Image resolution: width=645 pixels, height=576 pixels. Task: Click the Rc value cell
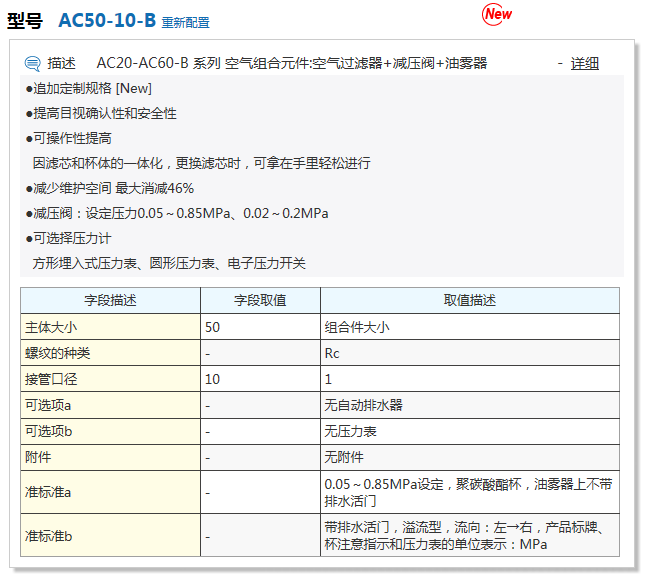point(470,353)
